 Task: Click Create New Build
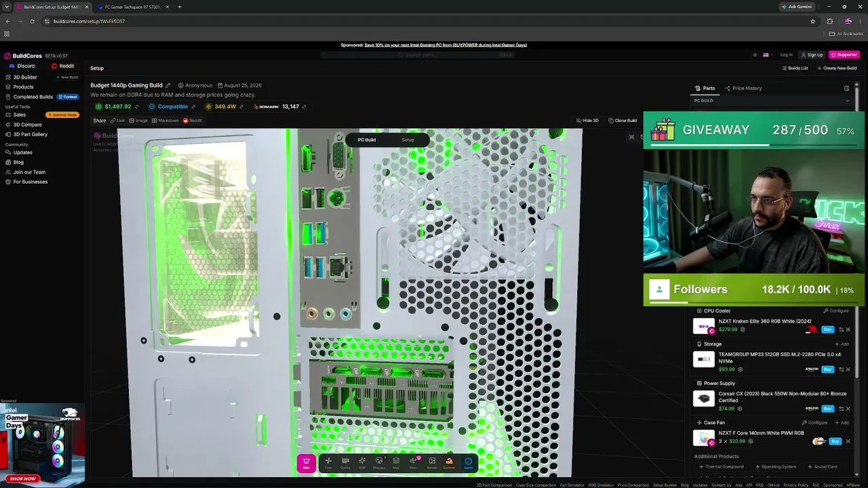(x=837, y=68)
